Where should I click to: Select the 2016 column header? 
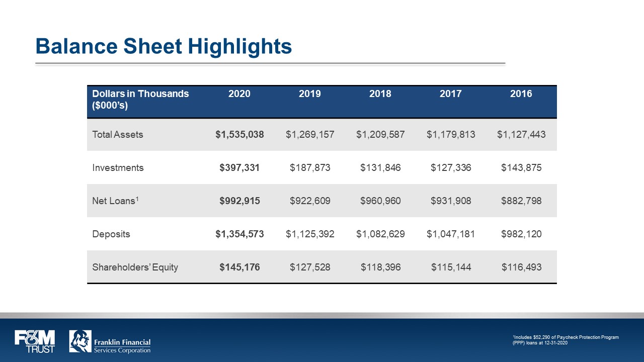point(521,94)
